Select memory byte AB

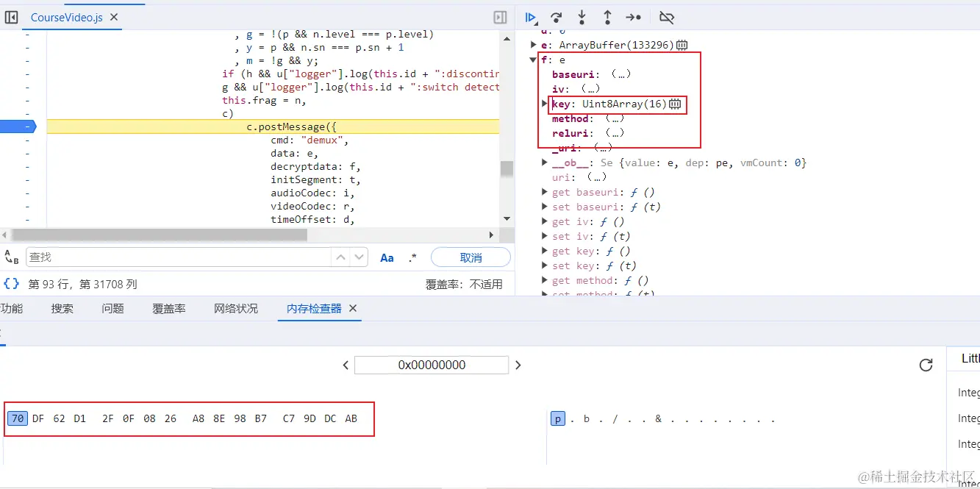click(x=351, y=418)
